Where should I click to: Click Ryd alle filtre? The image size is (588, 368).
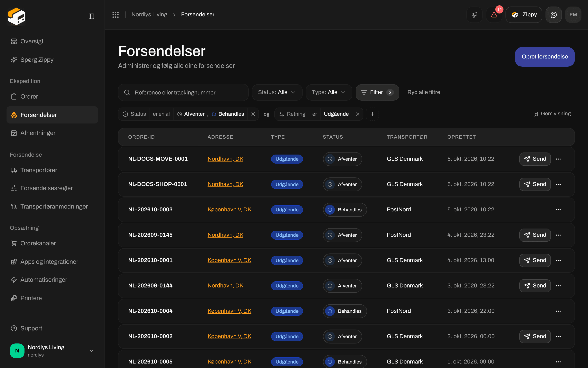423,92
